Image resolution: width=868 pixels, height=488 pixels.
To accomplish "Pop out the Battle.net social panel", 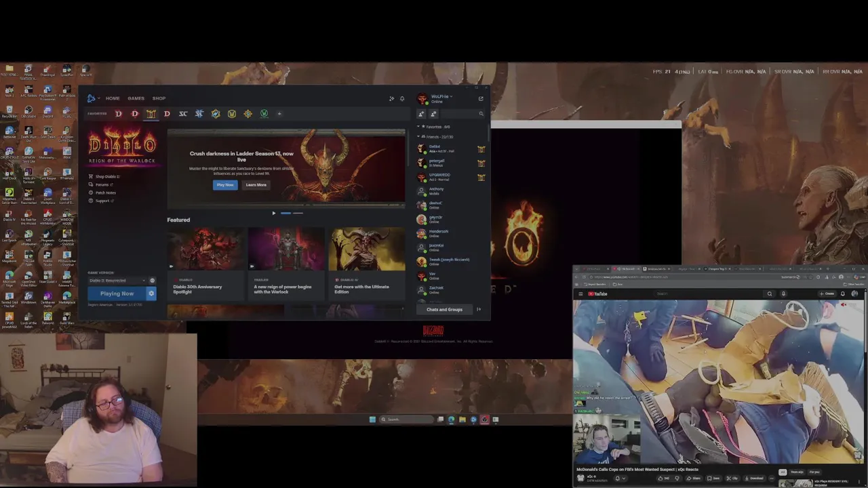I will [x=481, y=99].
